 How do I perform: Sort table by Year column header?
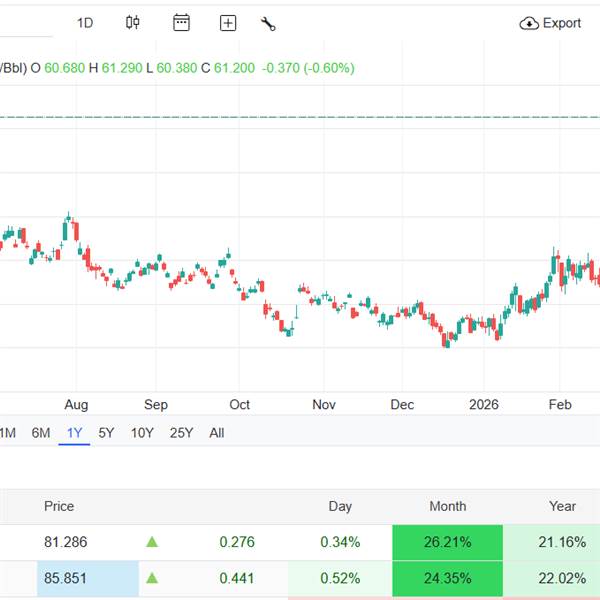tap(562, 506)
